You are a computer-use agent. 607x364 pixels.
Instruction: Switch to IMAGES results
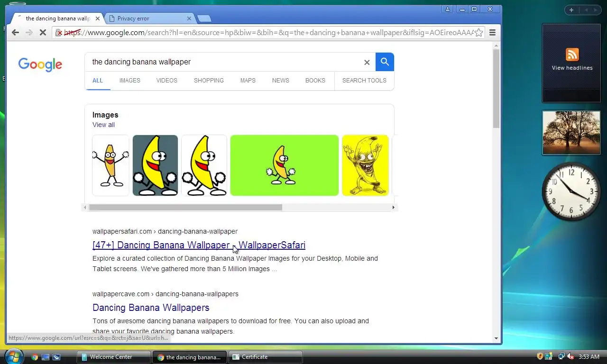130,80
